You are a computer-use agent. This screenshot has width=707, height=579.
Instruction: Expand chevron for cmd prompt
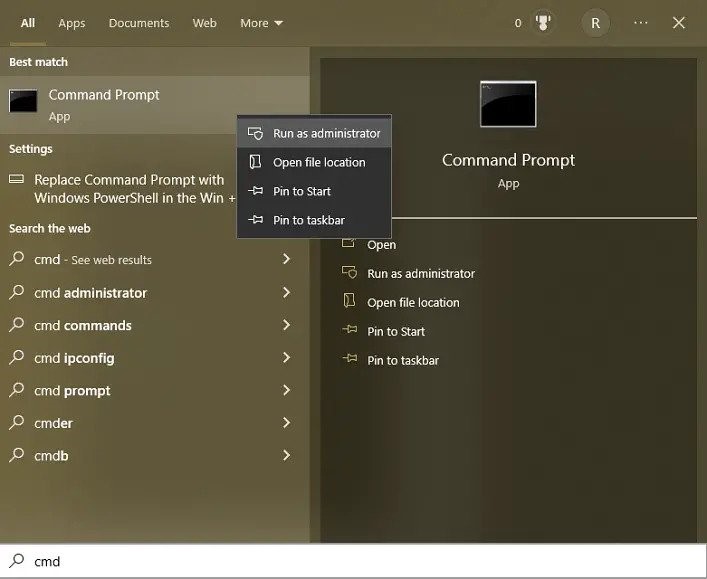click(x=286, y=390)
